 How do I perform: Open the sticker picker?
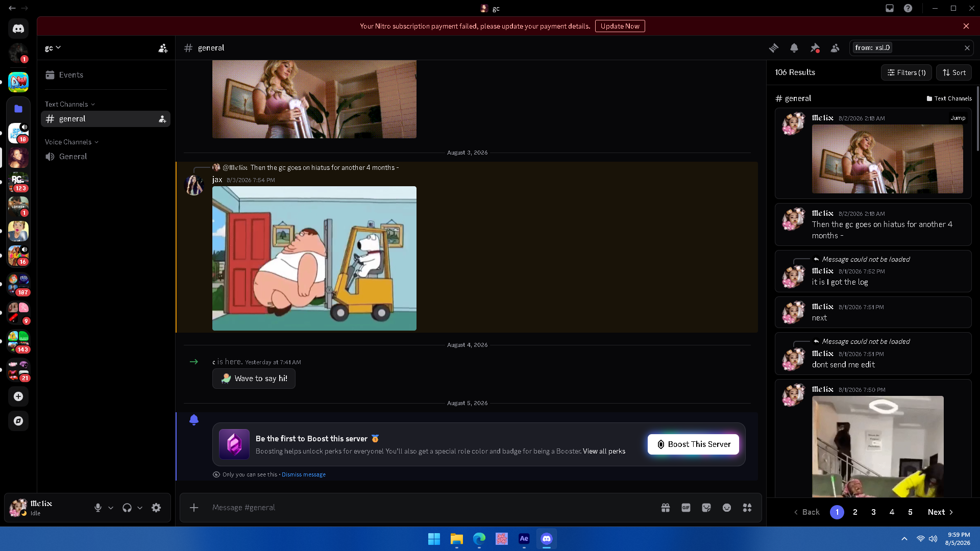click(706, 508)
